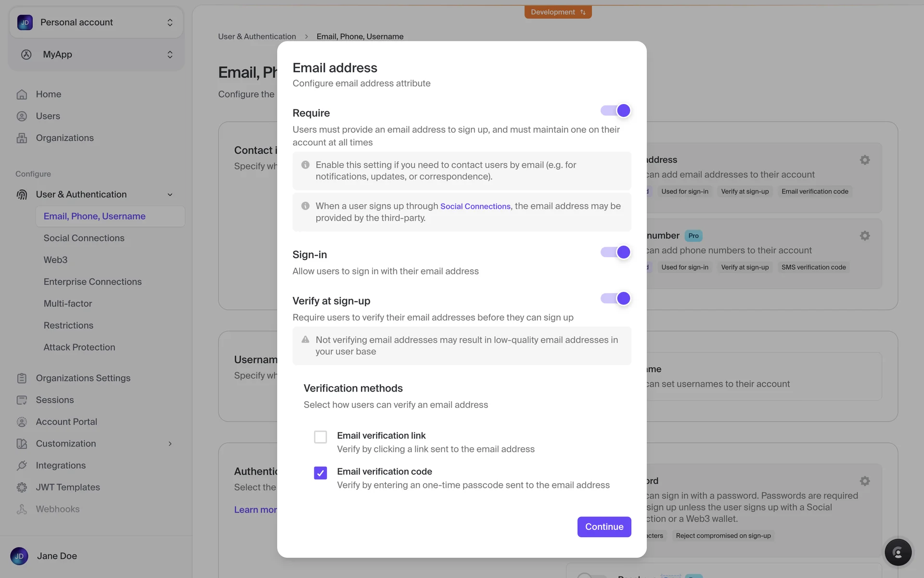The image size is (924, 578).
Task: Click the Sessions icon in sidebar
Action: (x=22, y=400)
